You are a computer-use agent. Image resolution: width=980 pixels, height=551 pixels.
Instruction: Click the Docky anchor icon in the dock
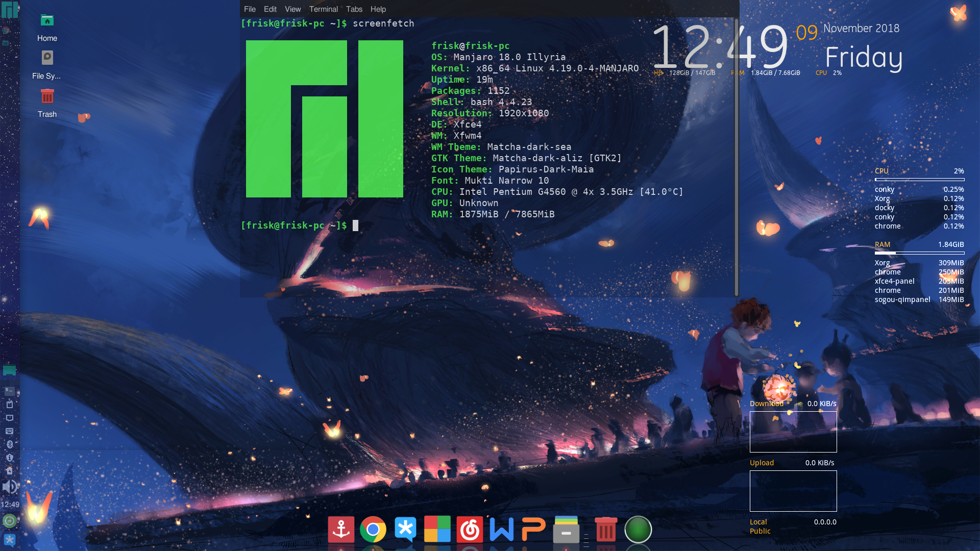coord(341,530)
